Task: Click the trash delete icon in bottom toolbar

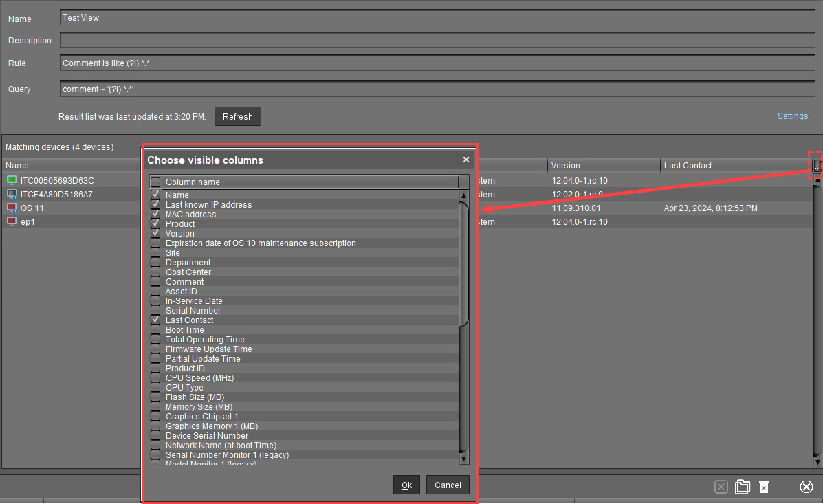Action: pos(764,487)
